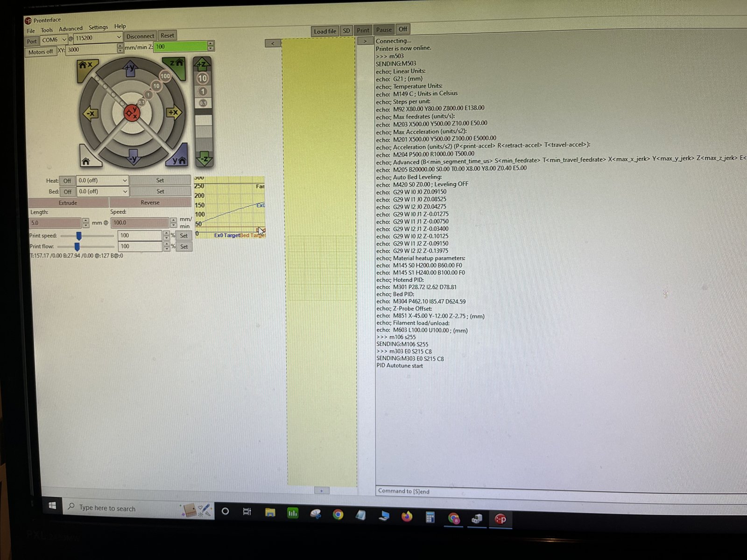Screen dimensions: 747x560
Task: Click the Pause button
Action: click(384, 30)
